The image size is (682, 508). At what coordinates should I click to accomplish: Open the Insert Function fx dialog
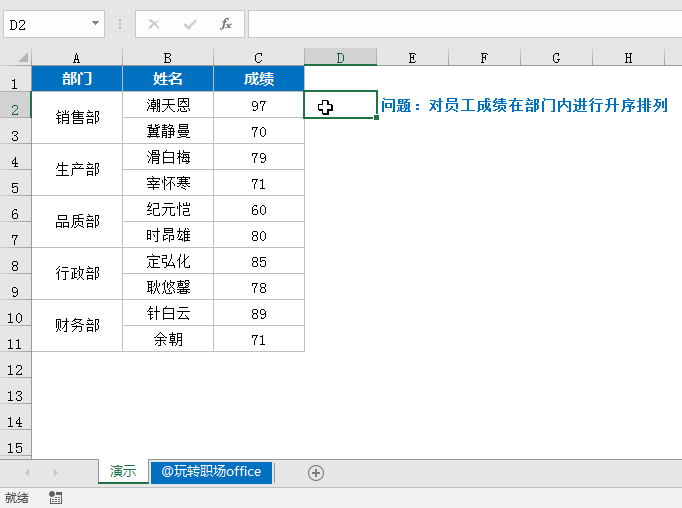(x=226, y=24)
